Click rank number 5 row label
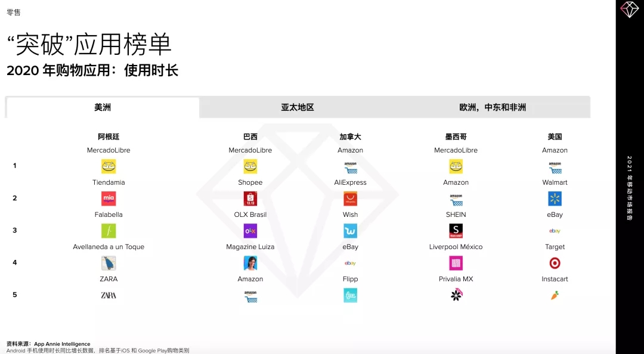644x354 pixels. 15,295
